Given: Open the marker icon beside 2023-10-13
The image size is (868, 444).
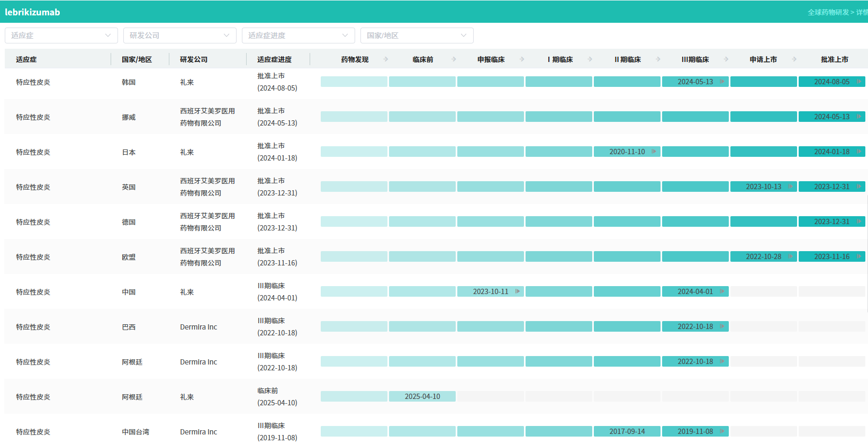Looking at the screenshot, I should pos(790,187).
